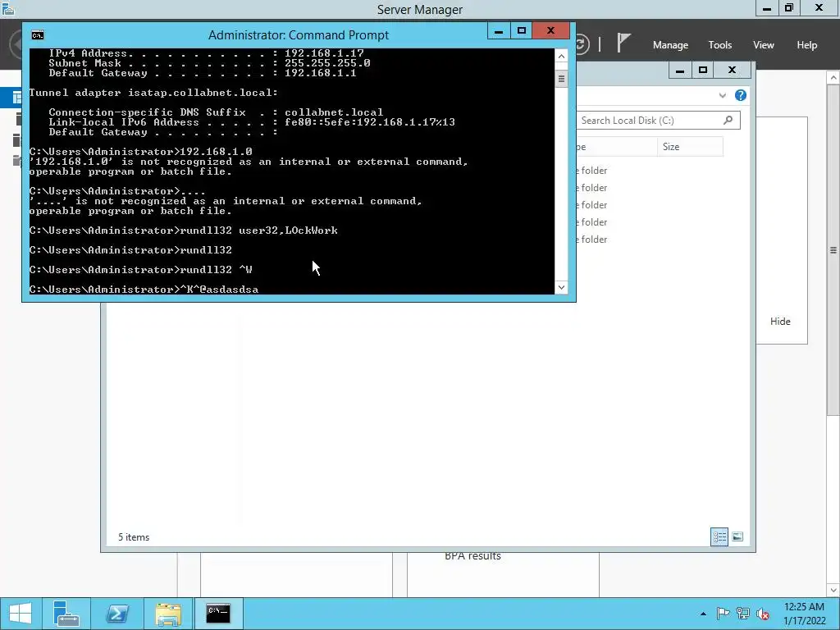Screen dimensions: 840x630
Task: Click Command Prompt scroll up arrow
Action: point(561,57)
